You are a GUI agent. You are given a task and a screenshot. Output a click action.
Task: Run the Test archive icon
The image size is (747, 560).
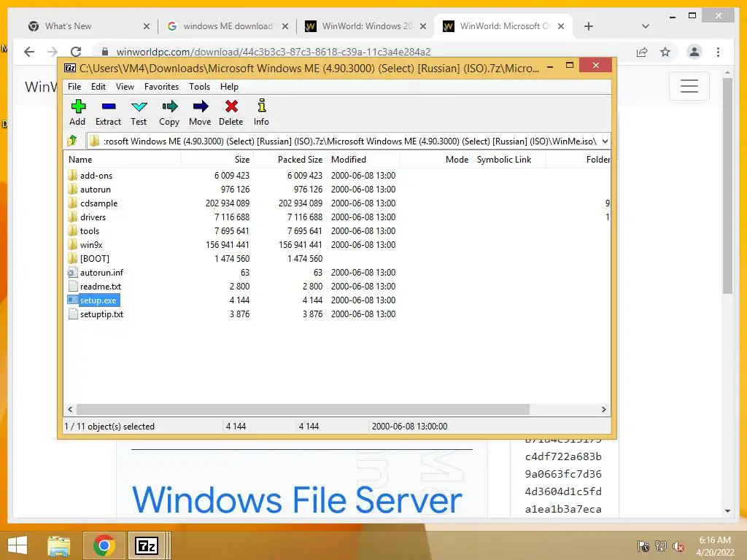pyautogui.click(x=139, y=106)
